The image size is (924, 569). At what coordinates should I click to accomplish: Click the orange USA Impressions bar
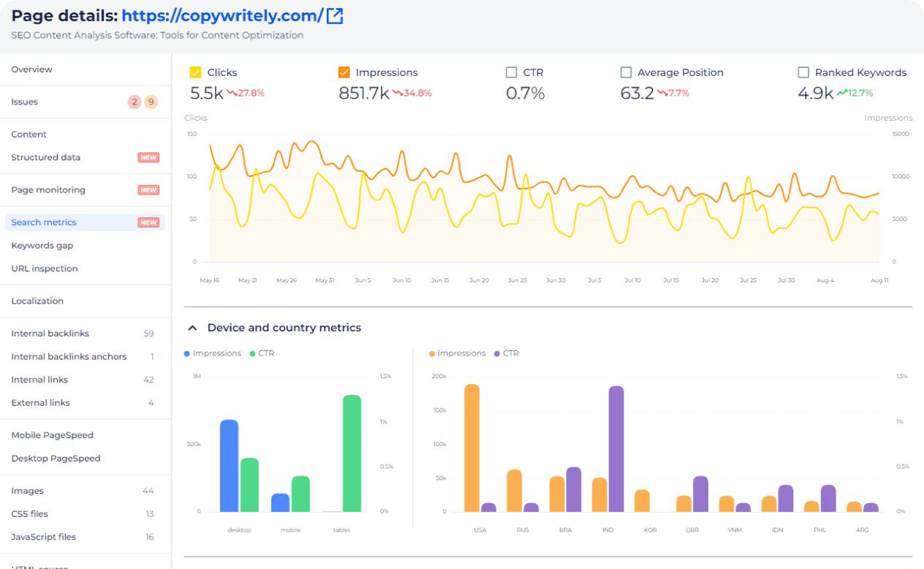coord(472,448)
